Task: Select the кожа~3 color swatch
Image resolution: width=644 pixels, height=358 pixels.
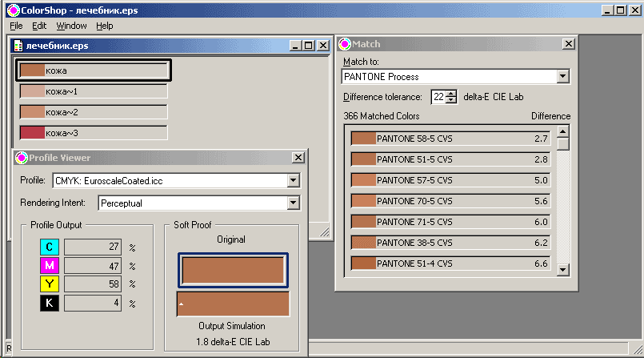Action: coord(94,133)
